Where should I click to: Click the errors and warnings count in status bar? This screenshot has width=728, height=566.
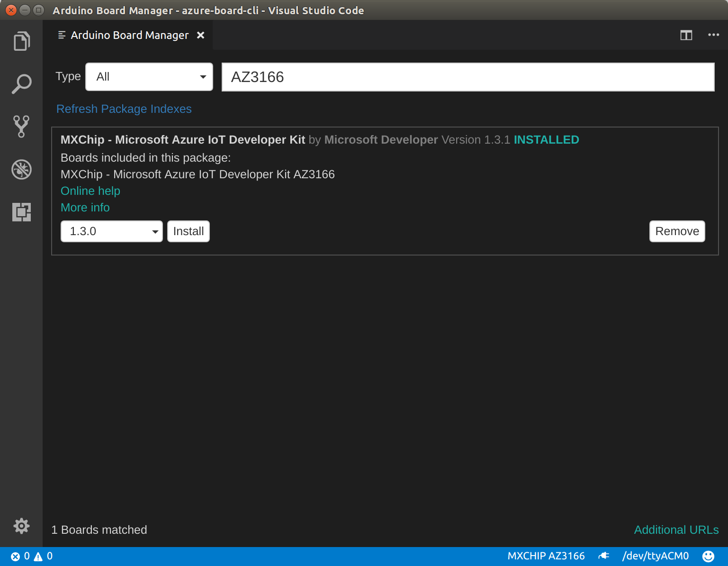point(32,557)
